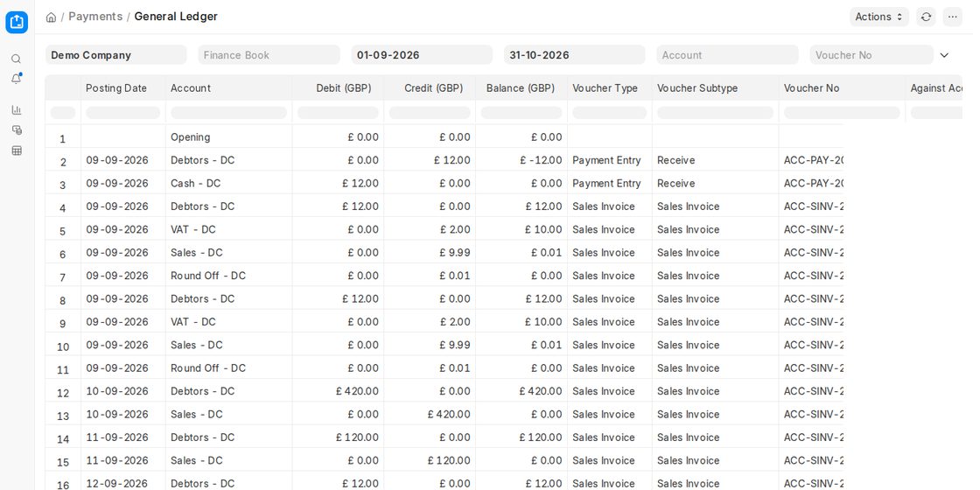Click the Debit (GBP) column header
980x490 pixels.
coord(338,88)
